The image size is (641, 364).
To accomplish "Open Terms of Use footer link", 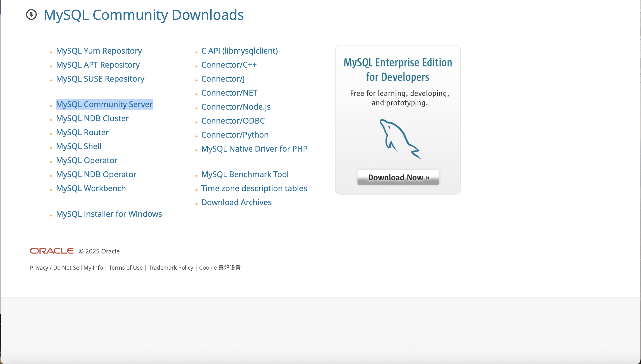I will click(x=126, y=267).
